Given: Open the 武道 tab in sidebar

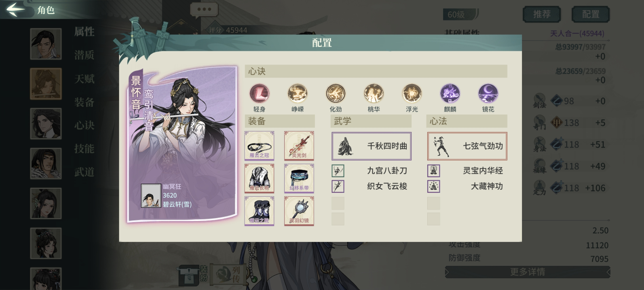Looking at the screenshot, I should click(84, 172).
